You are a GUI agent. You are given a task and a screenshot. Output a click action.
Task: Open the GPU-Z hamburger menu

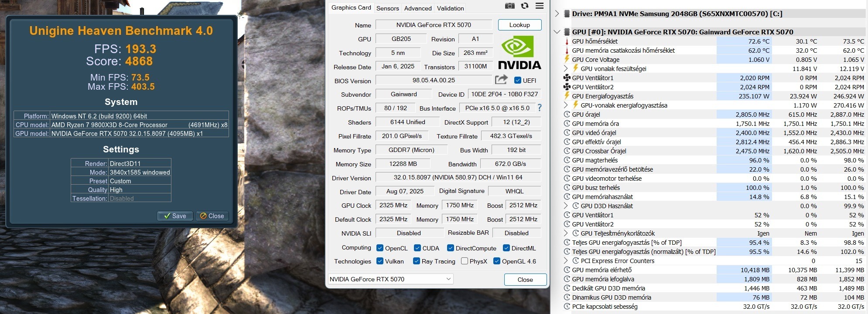(x=540, y=6)
